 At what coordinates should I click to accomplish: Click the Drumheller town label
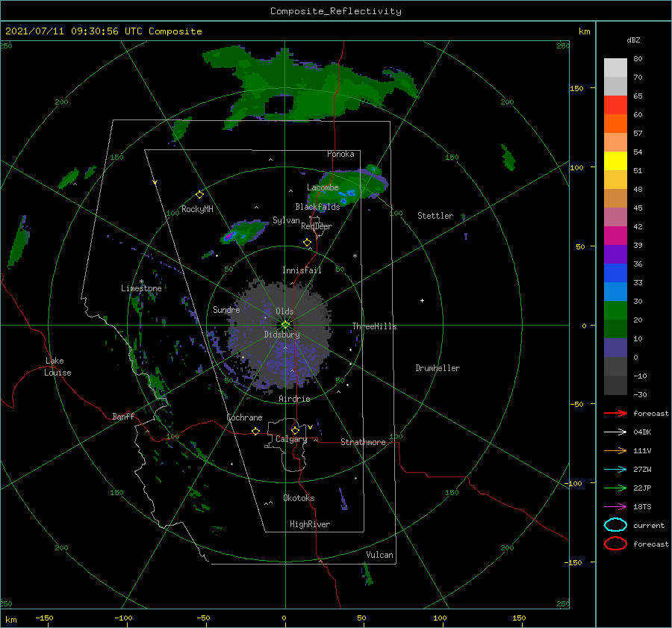(438, 368)
